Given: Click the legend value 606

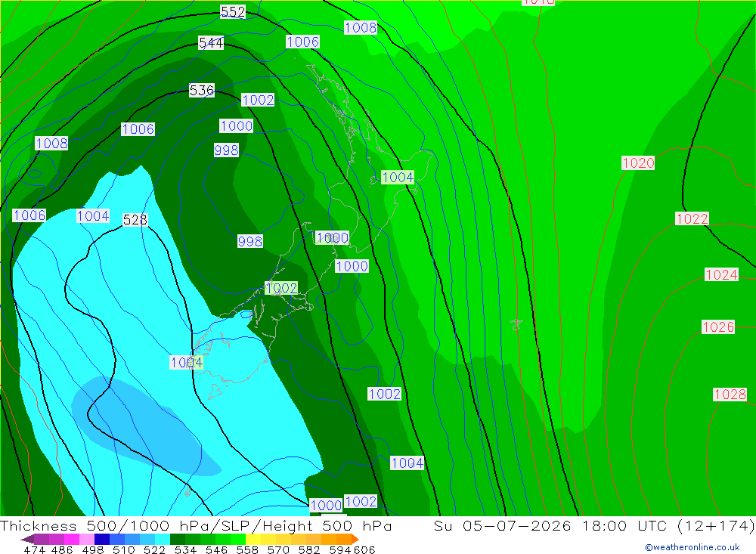Looking at the screenshot, I should click(x=364, y=549).
